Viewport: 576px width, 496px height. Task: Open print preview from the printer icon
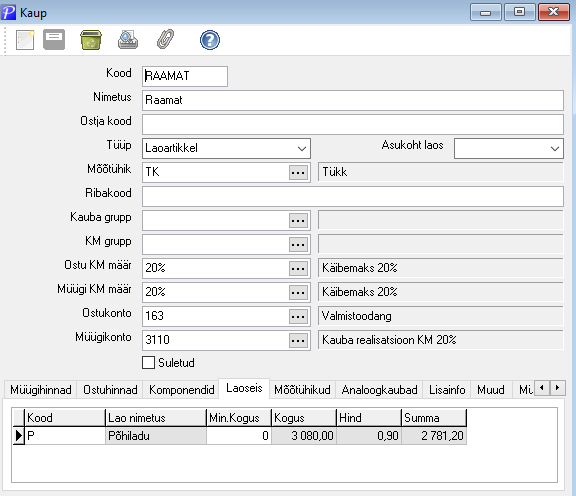tap(128, 40)
